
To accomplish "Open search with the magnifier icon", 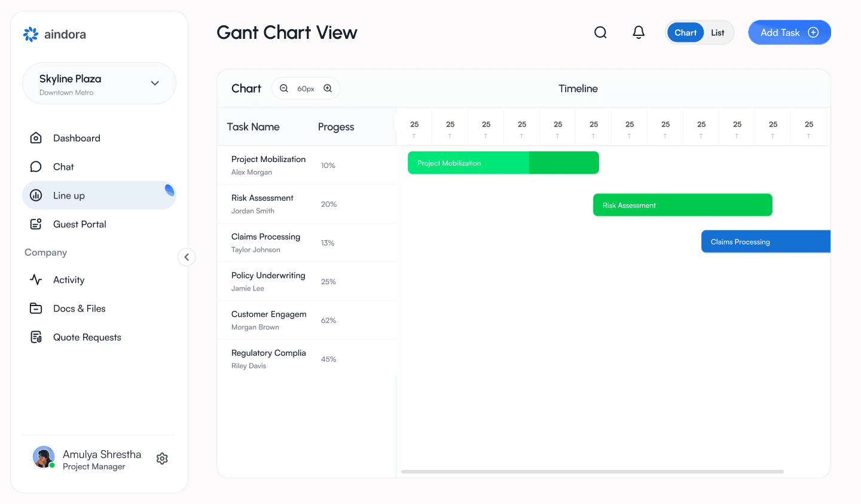I will (600, 32).
